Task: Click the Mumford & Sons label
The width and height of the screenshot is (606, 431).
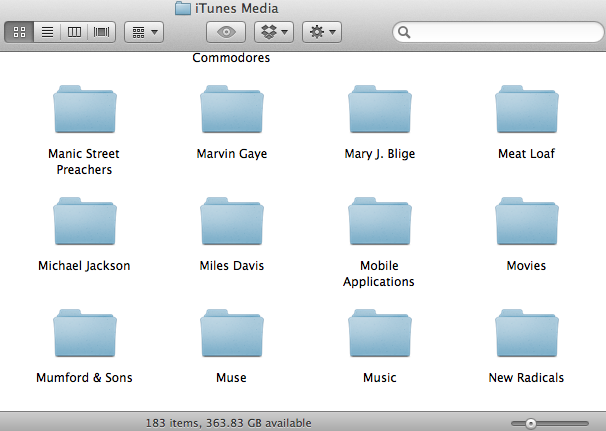Action: click(84, 378)
